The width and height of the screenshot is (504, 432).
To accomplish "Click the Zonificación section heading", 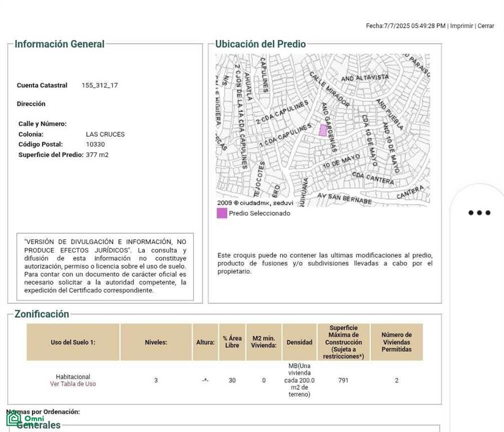I will [x=42, y=314].
